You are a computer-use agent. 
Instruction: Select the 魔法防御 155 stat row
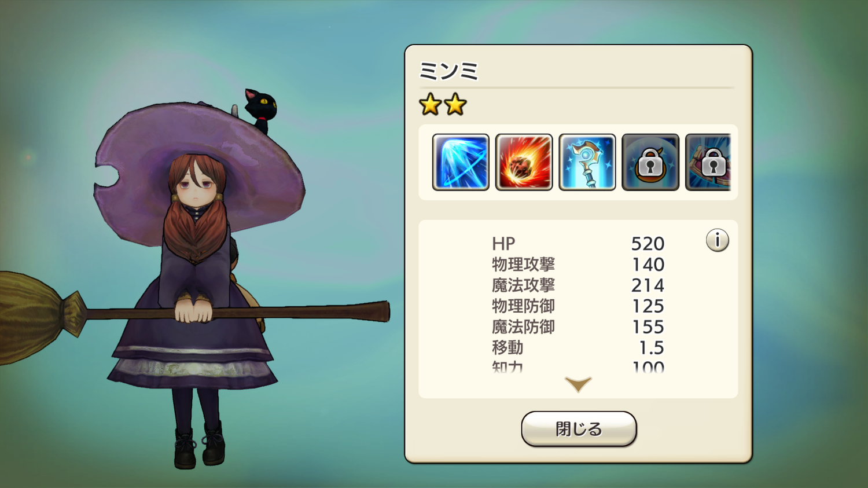578,327
